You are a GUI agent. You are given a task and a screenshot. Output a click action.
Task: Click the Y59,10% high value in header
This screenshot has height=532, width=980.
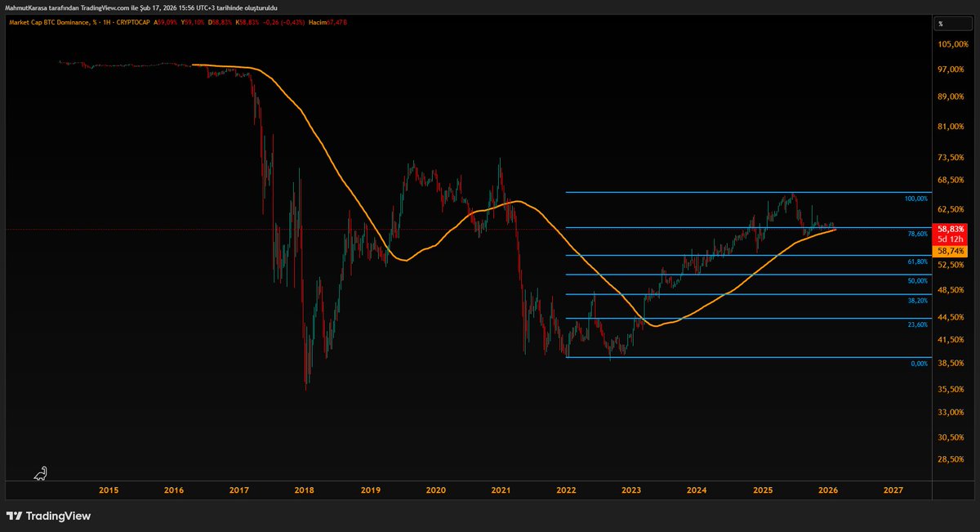(x=194, y=23)
